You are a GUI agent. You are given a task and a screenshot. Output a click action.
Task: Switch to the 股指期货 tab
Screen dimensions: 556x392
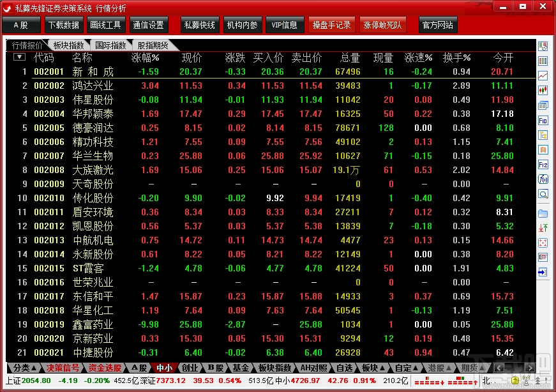pyautogui.click(x=153, y=45)
